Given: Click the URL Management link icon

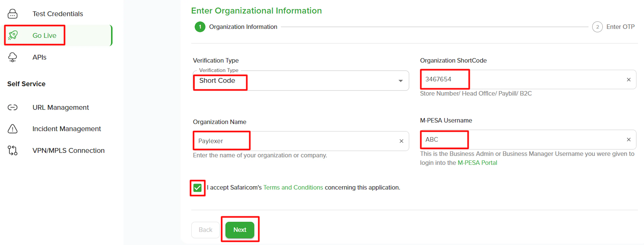Looking at the screenshot, I should click(13, 107).
